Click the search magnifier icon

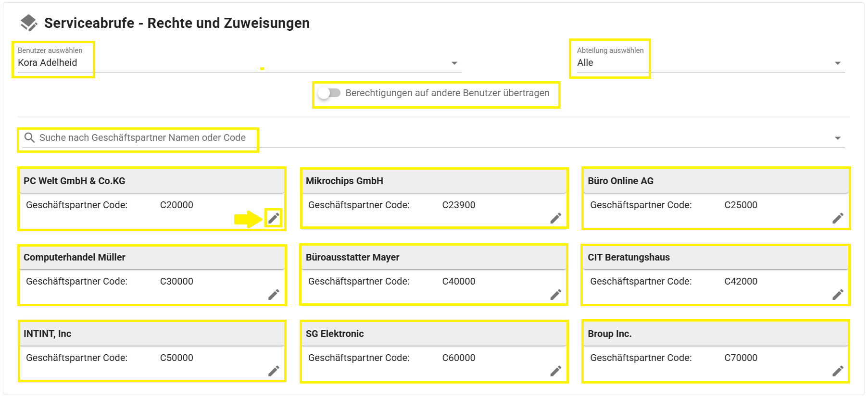coord(29,138)
